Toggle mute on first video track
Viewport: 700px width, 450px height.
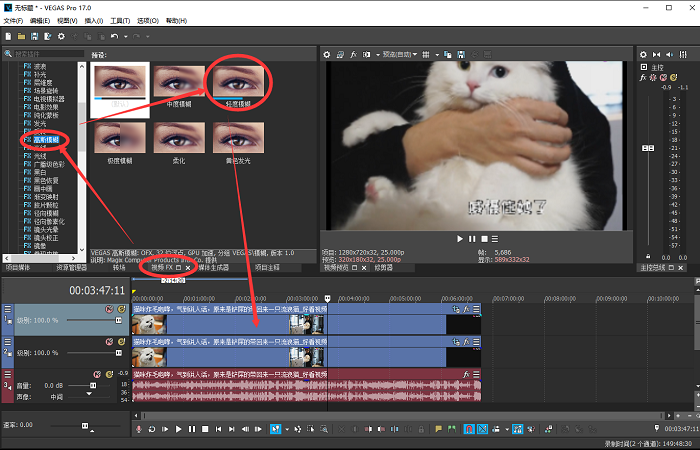coord(107,309)
